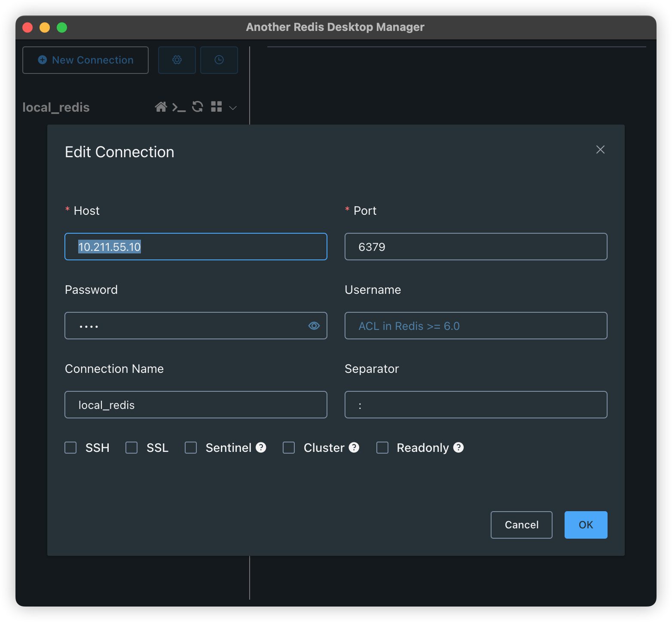Cancel editing the connection

pyautogui.click(x=522, y=525)
